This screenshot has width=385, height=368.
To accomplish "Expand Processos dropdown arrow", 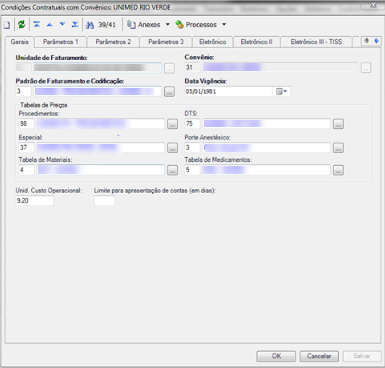I will click(224, 24).
